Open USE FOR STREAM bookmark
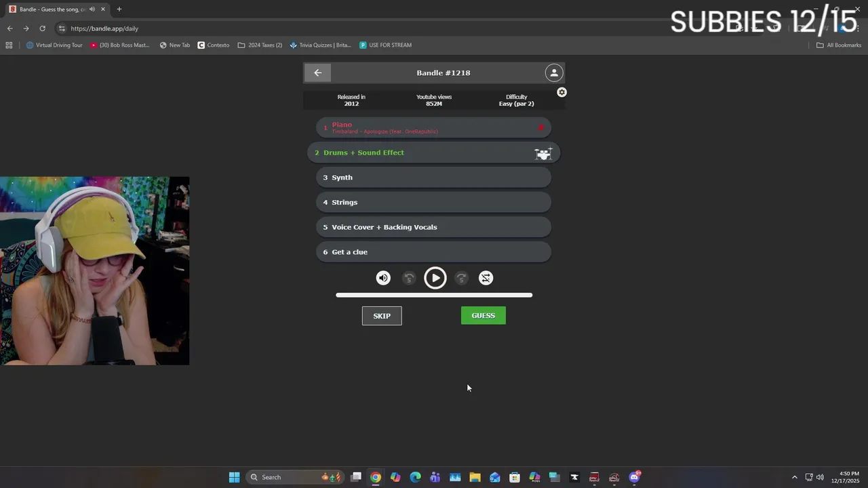 click(386, 45)
